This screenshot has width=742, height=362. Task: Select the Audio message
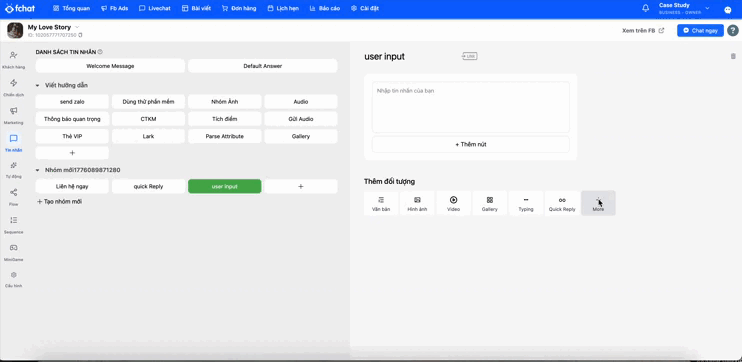point(301,102)
